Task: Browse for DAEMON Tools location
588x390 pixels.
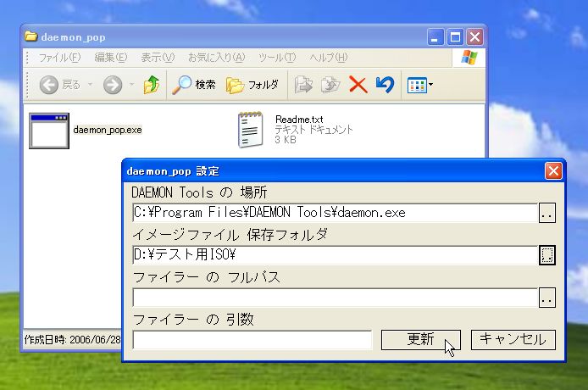Action: [547, 213]
